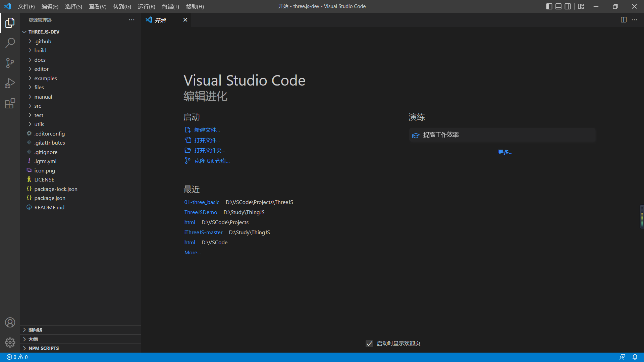This screenshot has width=644, height=362.
Task: Click the feedback icon in status bar
Action: point(622,357)
